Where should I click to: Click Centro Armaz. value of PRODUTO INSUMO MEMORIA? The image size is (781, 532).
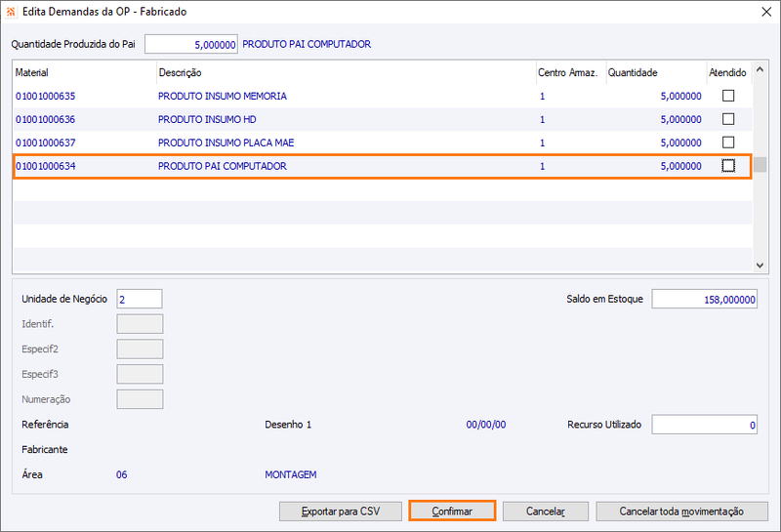[x=543, y=96]
